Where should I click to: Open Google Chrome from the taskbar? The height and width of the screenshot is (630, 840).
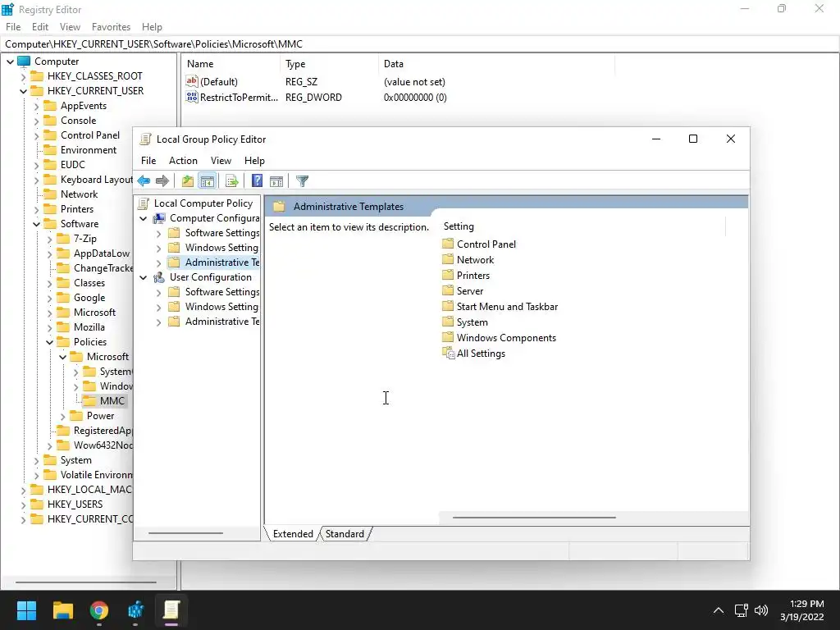coord(99,610)
